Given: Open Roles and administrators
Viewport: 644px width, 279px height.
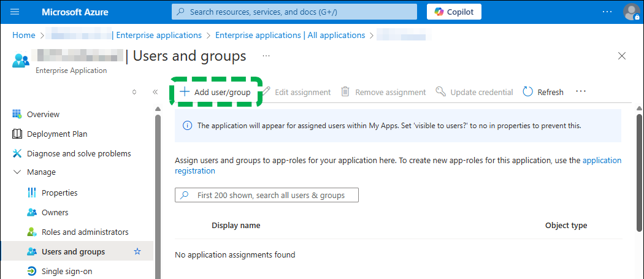Looking at the screenshot, I should click(x=85, y=232).
